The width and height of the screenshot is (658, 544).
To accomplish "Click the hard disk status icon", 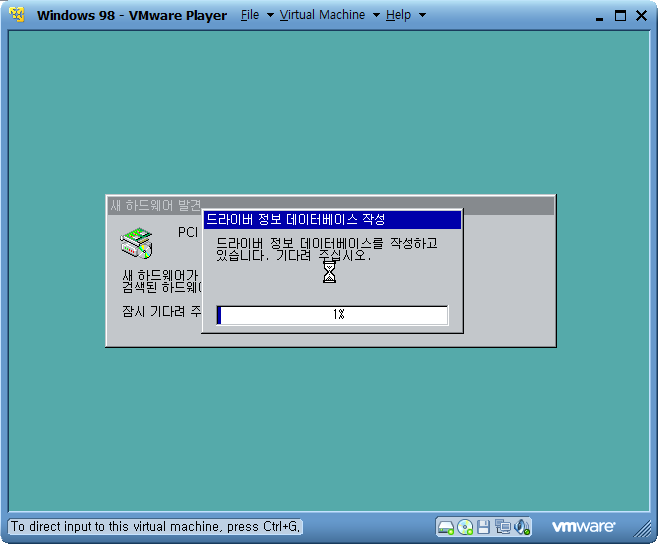I will coord(446,527).
